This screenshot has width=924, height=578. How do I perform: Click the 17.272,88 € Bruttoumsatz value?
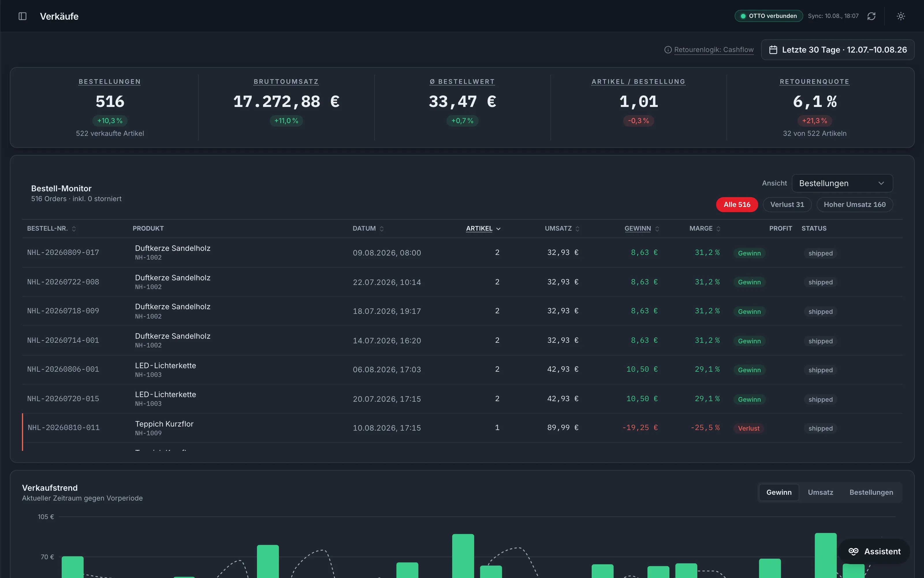(x=286, y=102)
